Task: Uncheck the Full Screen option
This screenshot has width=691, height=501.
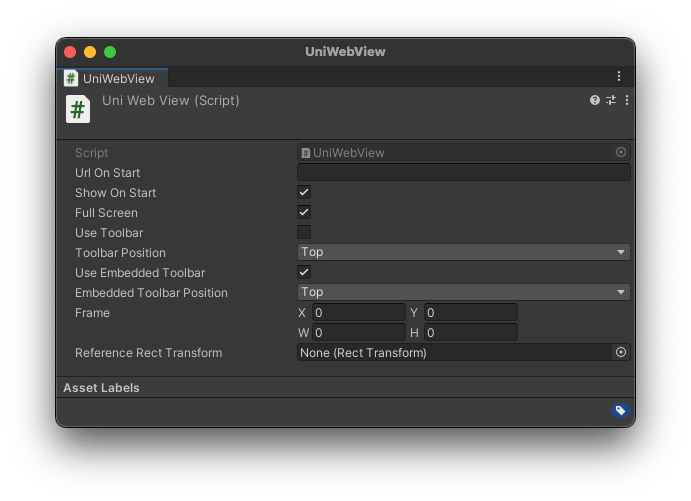Action: click(x=304, y=212)
